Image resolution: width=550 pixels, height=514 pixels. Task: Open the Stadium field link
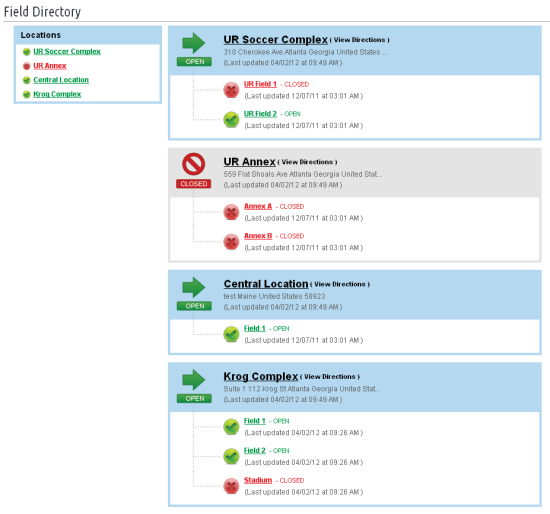tap(258, 480)
